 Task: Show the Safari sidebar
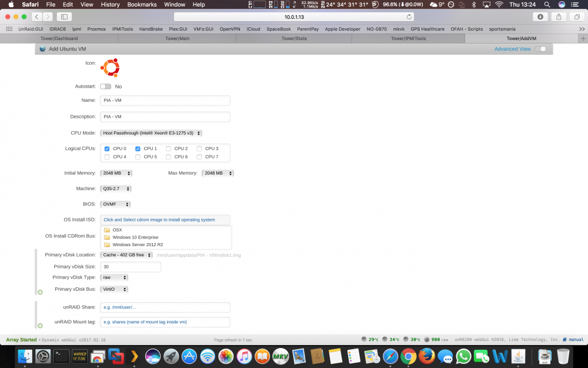click(64, 16)
